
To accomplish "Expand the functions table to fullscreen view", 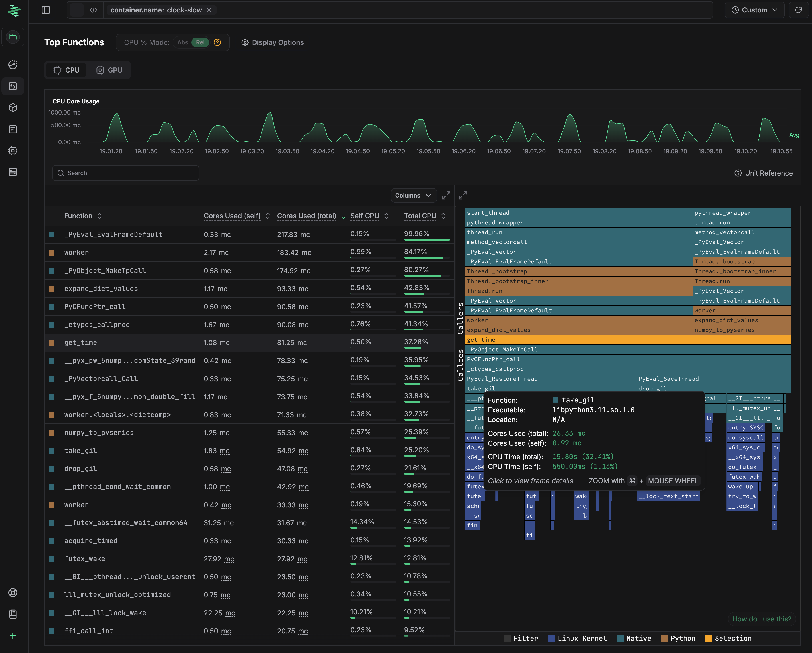I will (x=446, y=195).
